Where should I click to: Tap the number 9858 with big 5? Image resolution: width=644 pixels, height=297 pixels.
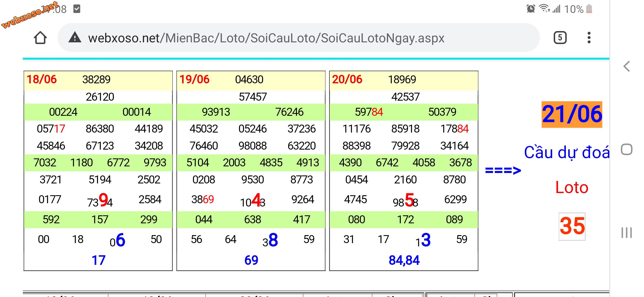click(405, 201)
